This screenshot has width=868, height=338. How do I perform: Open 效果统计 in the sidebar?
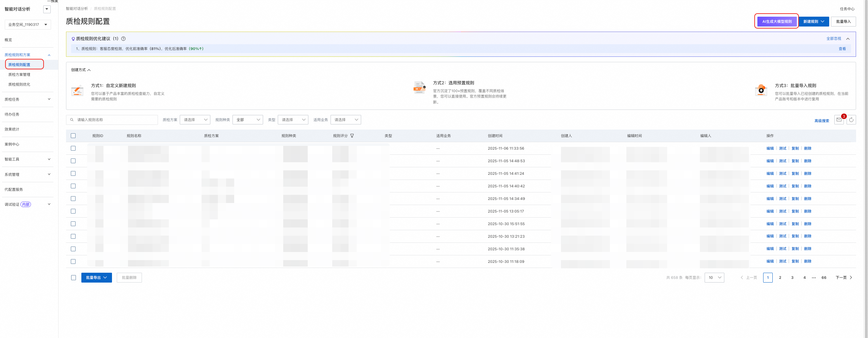point(12,129)
